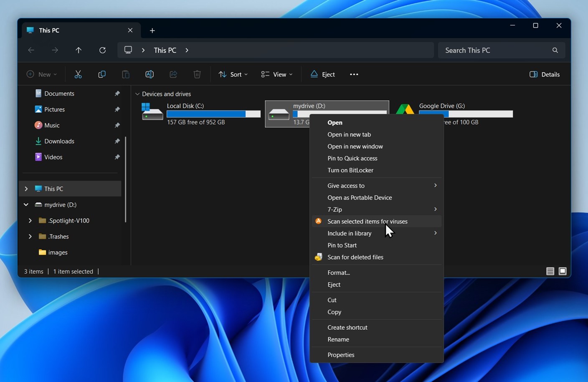Viewport: 588px width, 382px height.
Task: Click This PC breadcrumb in address bar
Action: [165, 50]
